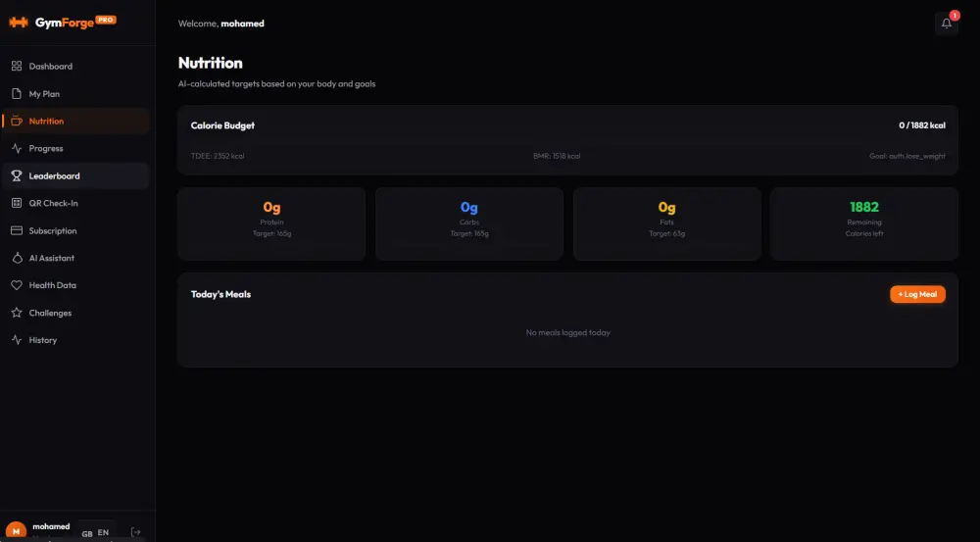Open notifications with the bell icon
The height and width of the screenshot is (542, 980).
(x=947, y=24)
